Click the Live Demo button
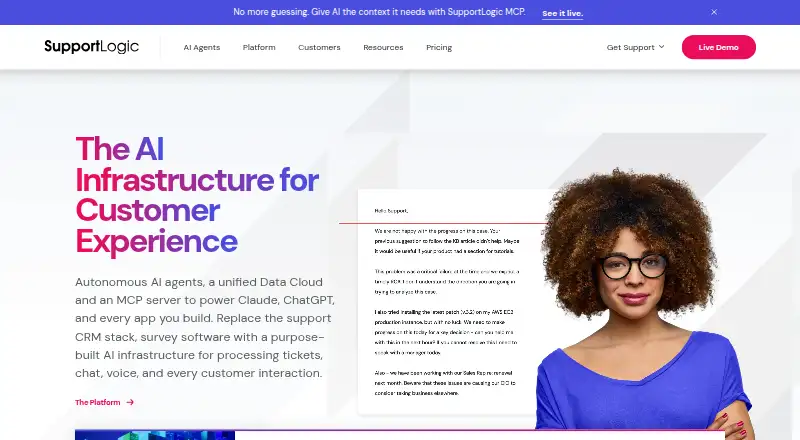This screenshot has width=800, height=440. [x=718, y=47]
